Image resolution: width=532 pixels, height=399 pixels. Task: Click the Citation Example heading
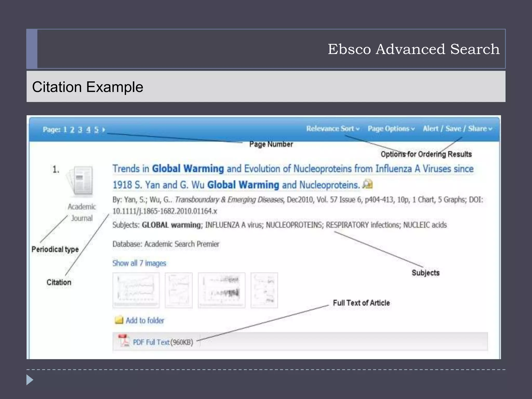coord(88,87)
